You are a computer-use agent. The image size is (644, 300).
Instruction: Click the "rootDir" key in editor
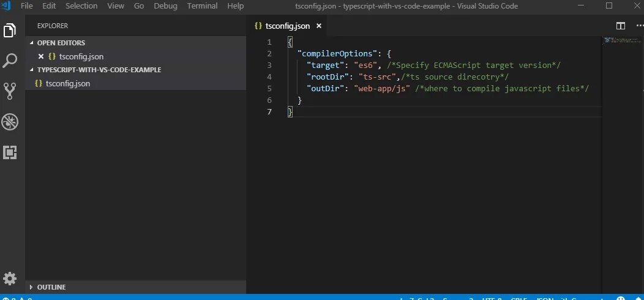[x=328, y=77]
